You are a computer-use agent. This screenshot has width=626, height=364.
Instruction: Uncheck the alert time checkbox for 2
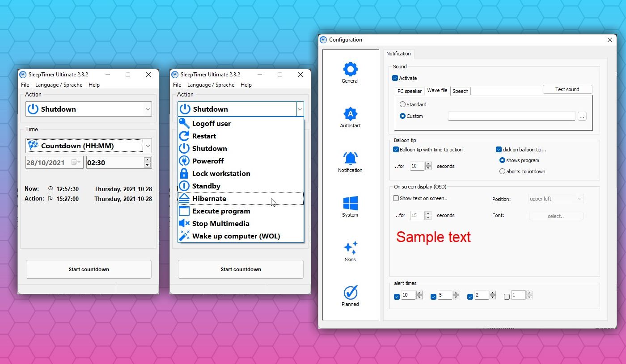click(x=470, y=297)
